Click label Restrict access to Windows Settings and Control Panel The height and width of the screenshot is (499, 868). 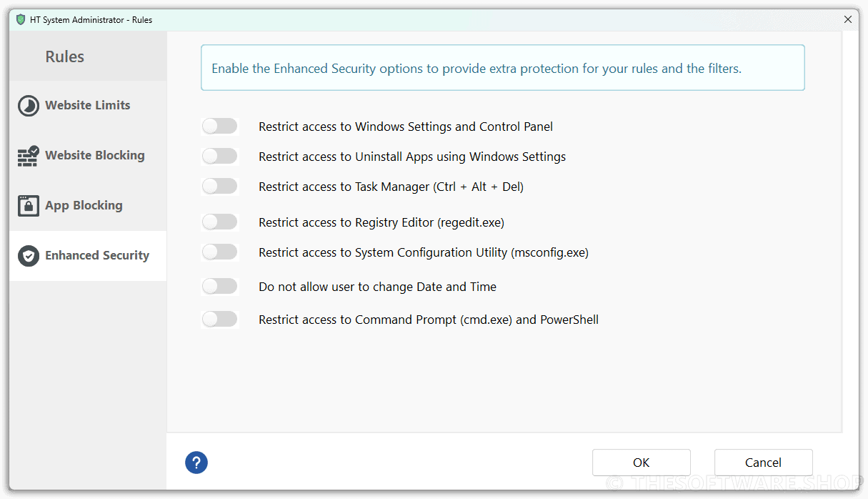tap(406, 127)
